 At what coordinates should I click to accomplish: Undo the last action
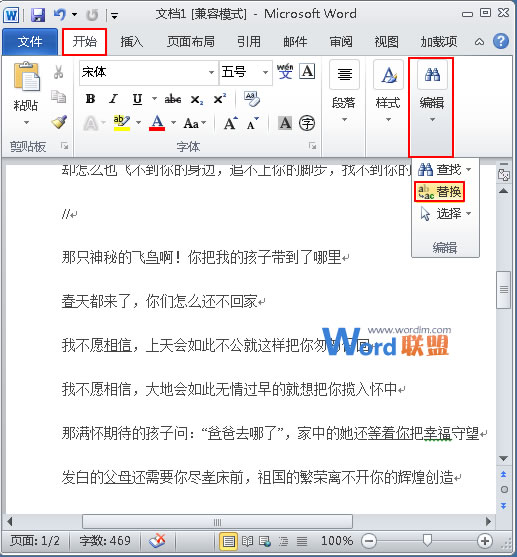(x=59, y=15)
